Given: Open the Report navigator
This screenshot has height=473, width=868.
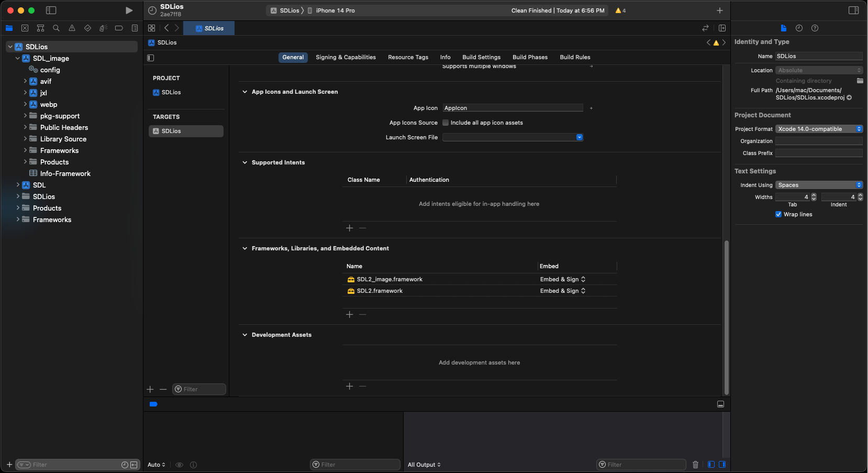Looking at the screenshot, I should coord(135,28).
